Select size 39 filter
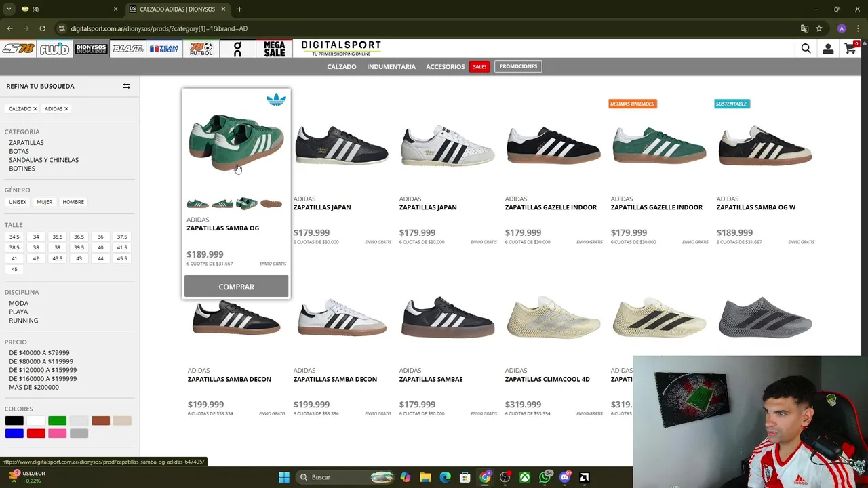The image size is (868, 488). click(58, 247)
